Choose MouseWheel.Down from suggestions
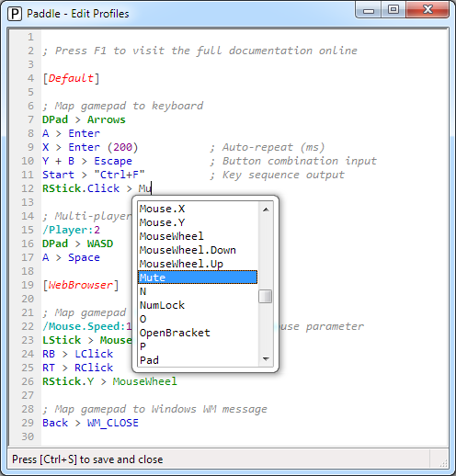 pyautogui.click(x=198, y=250)
